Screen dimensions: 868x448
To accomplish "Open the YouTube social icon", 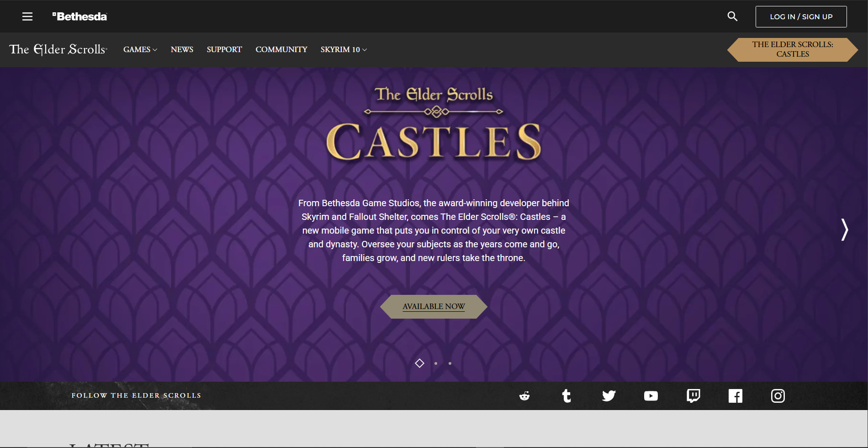I will (651, 396).
